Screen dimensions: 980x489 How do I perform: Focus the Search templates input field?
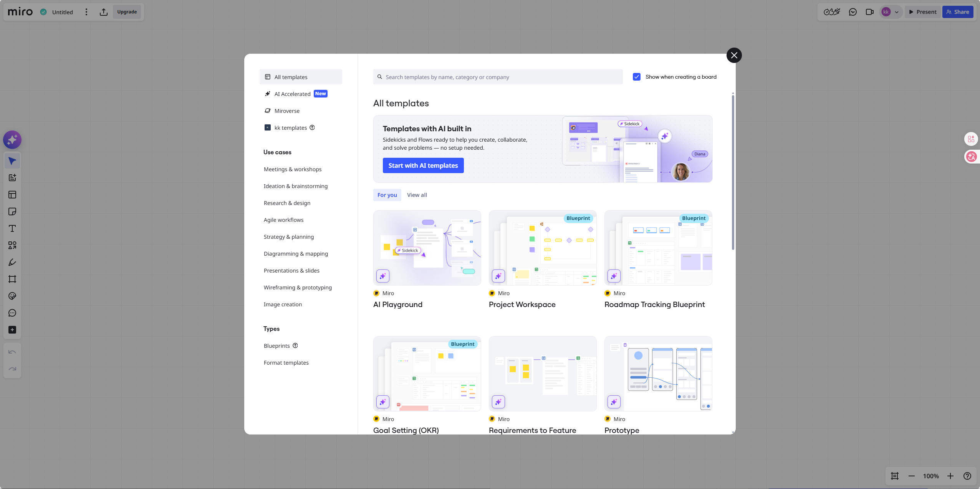click(498, 77)
